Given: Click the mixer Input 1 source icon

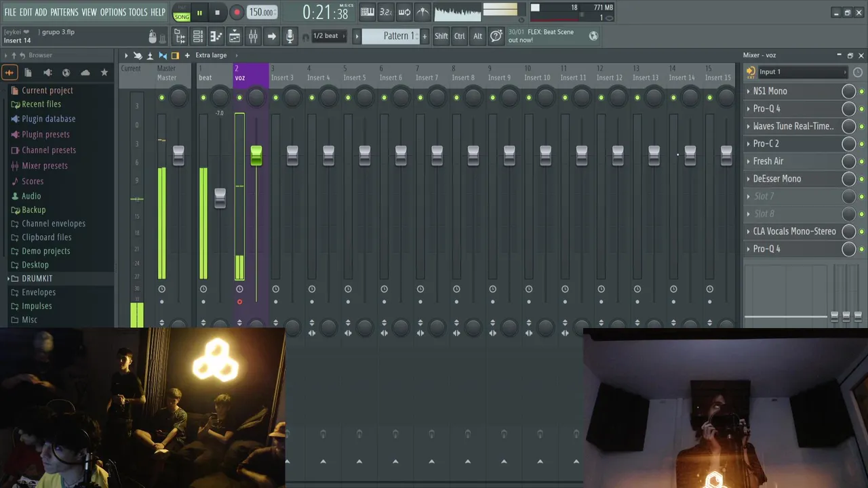Looking at the screenshot, I should pos(751,72).
